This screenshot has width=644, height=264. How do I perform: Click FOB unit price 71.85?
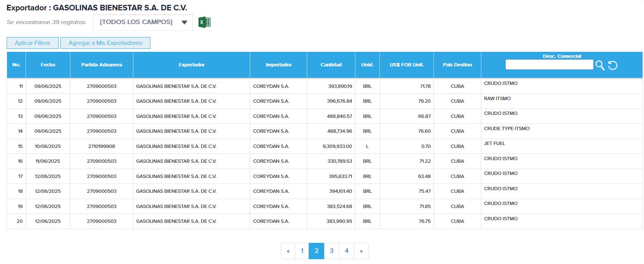(425, 207)
